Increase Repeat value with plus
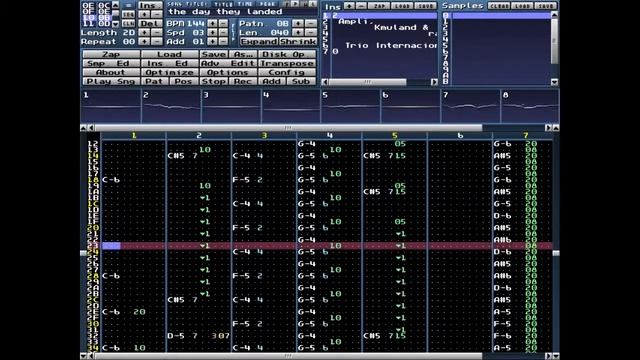The height and width of the screenshot is (360, 640). 144,42
